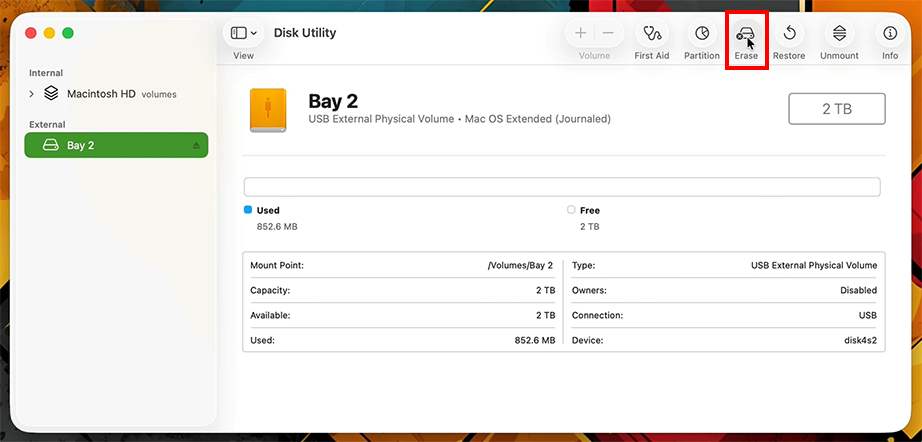Unmount the selected volume
This screenshot has width=922, height=442.
click(x=839, y=33)
